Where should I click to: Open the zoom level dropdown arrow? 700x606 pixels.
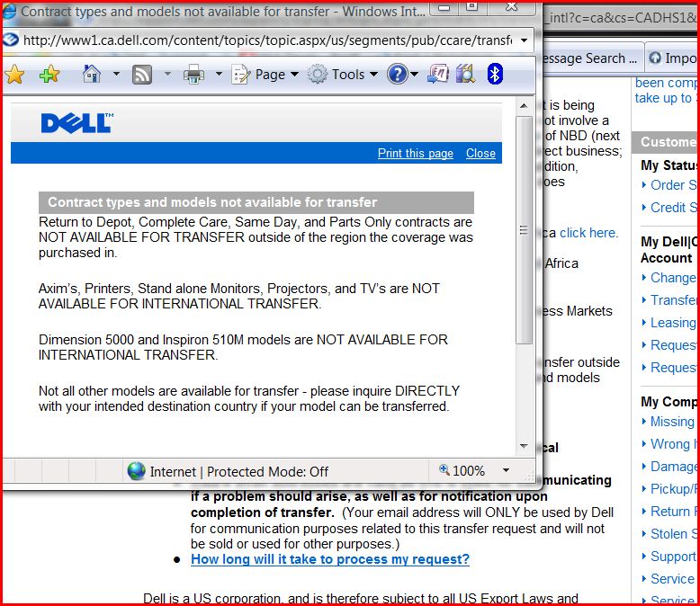click(x=506, y=470)
